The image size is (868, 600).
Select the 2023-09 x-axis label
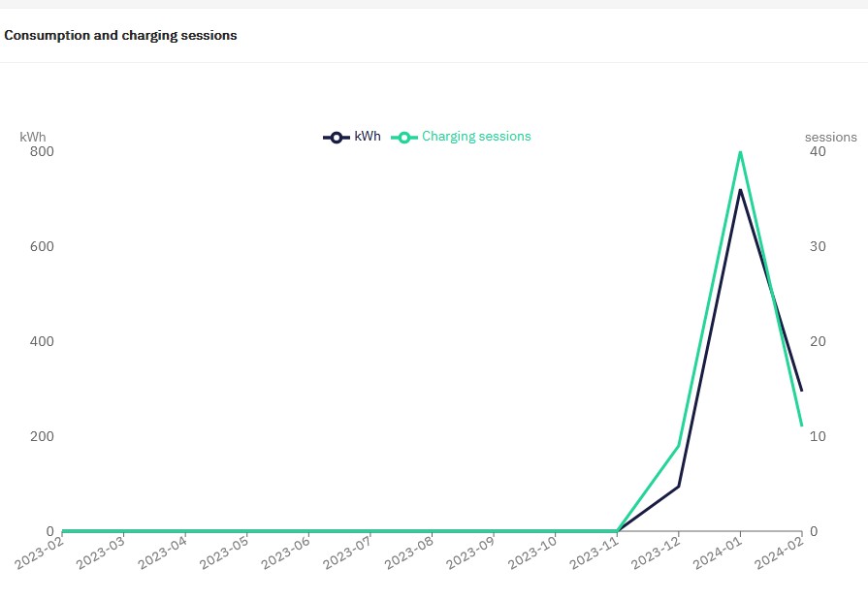point(469,555)
